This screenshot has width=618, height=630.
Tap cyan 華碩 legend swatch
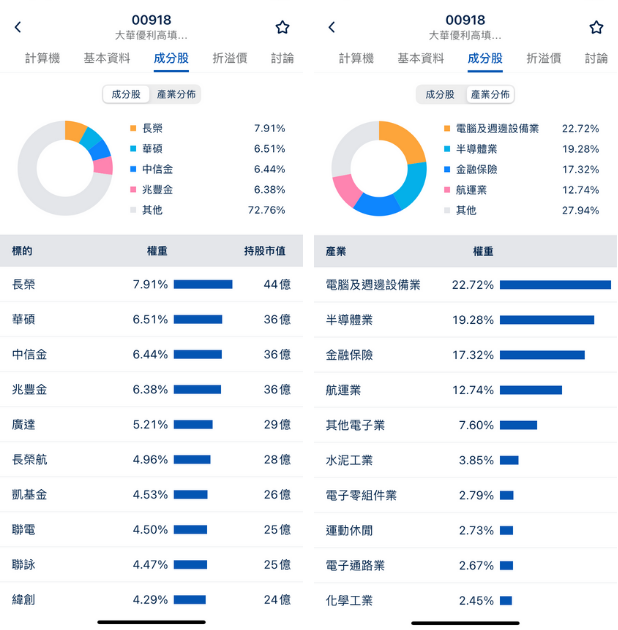coord(133,149)
